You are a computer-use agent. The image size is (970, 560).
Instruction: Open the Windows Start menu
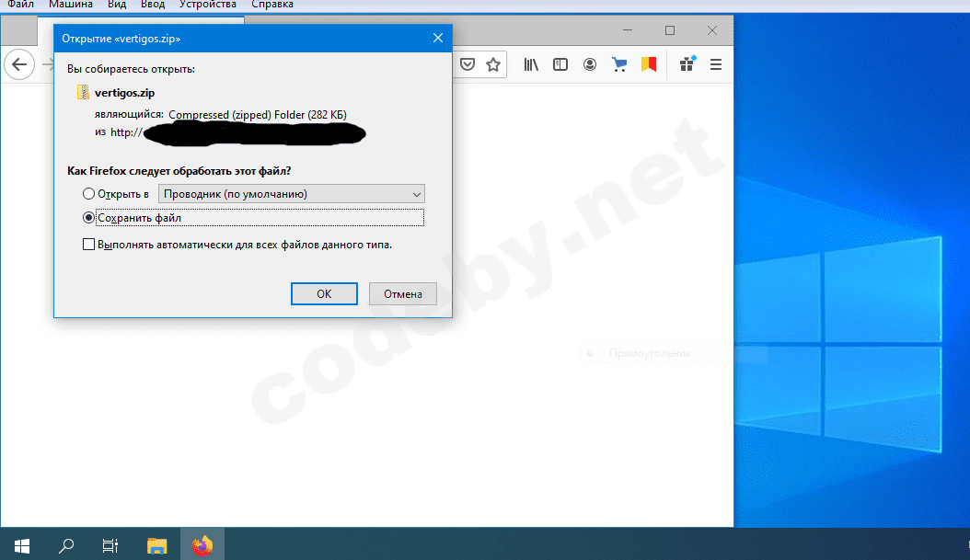[22, 546]
